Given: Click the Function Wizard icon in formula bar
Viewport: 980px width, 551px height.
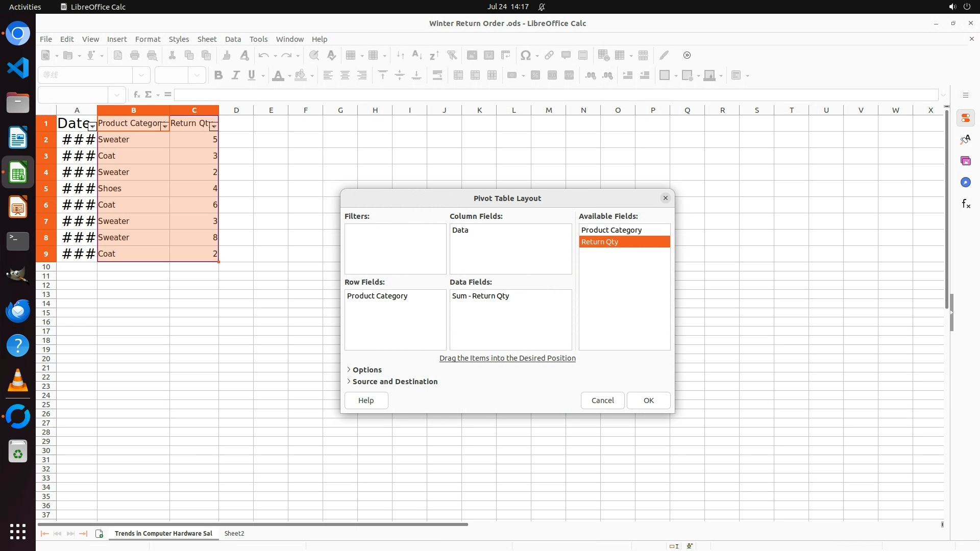Looking at the screenshot, I should click(136, 95).
